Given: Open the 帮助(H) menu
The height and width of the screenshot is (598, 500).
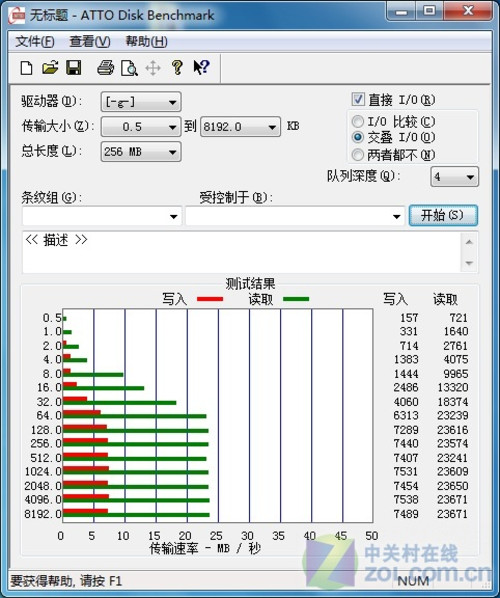Looking at the screenshot, I should pos(146,41).
